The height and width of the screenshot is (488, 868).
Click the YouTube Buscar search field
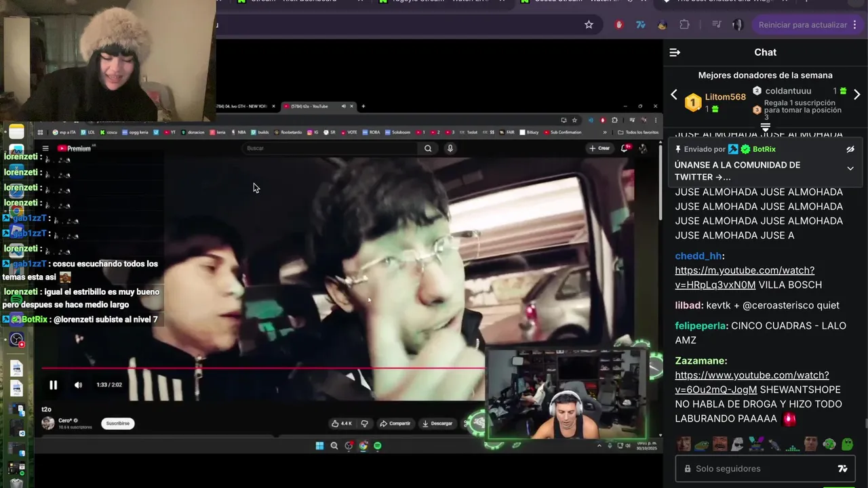[330, 148]
